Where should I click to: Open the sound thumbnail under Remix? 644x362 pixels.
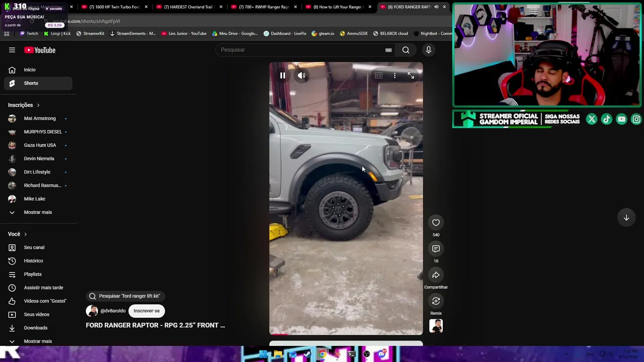pyautogui.click(x=436, y=326)
